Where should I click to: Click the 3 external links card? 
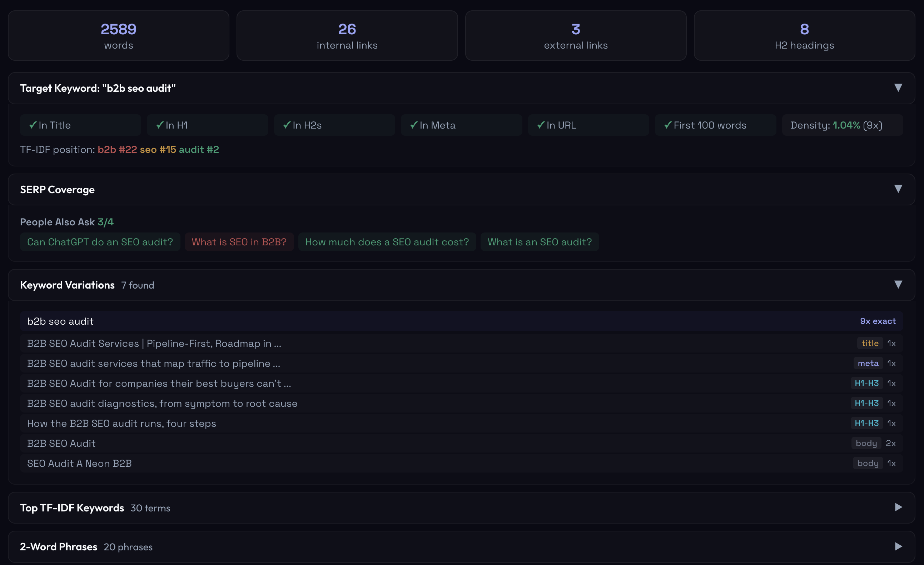[x=576, y=36]
